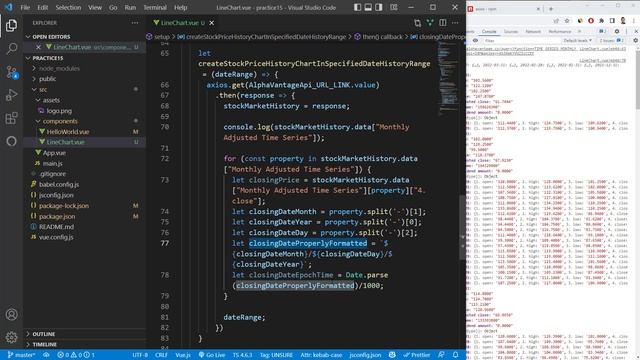
Task: Open the Extensions view
Action: point(11,118)
